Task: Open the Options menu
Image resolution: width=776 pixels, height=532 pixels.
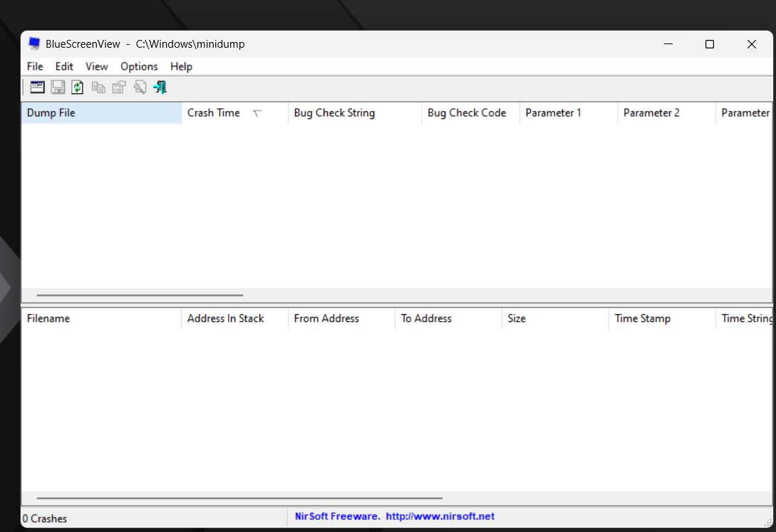Action: (139, 66)
